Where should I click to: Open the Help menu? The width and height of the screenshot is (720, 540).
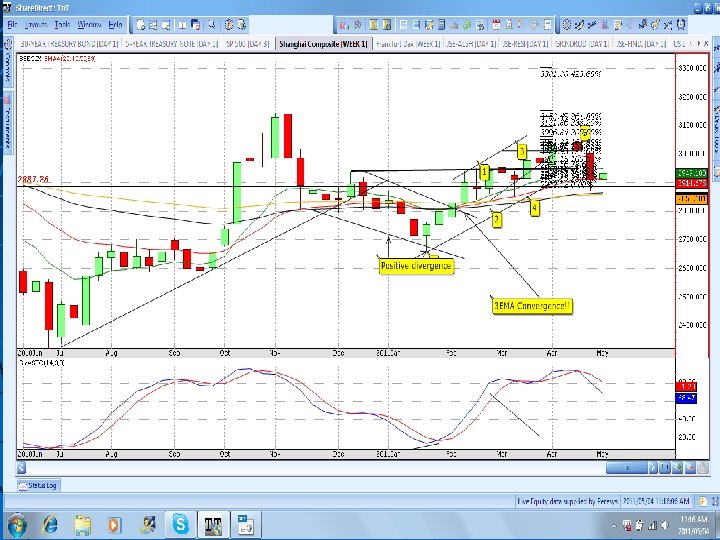coord(115,25)
